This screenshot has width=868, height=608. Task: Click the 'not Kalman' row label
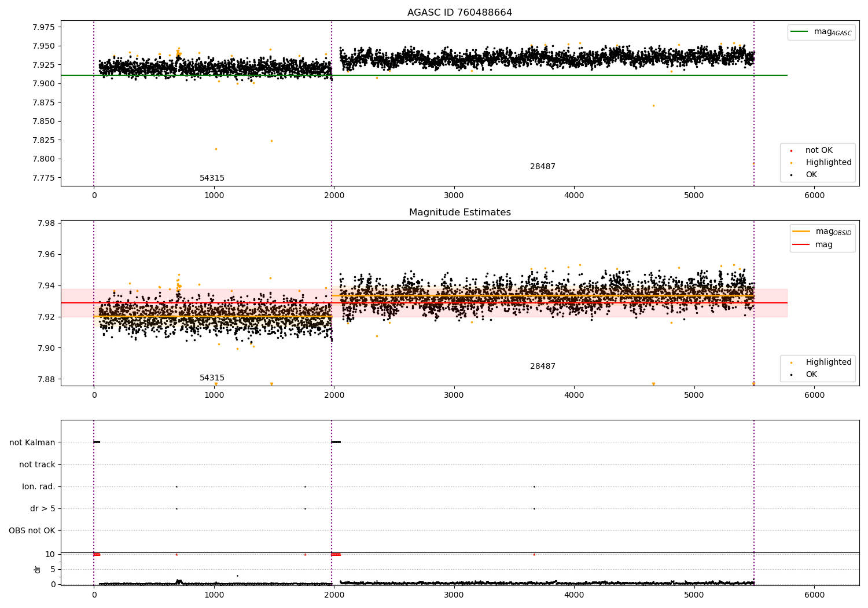pyautogui.click(x=32, y=442)
